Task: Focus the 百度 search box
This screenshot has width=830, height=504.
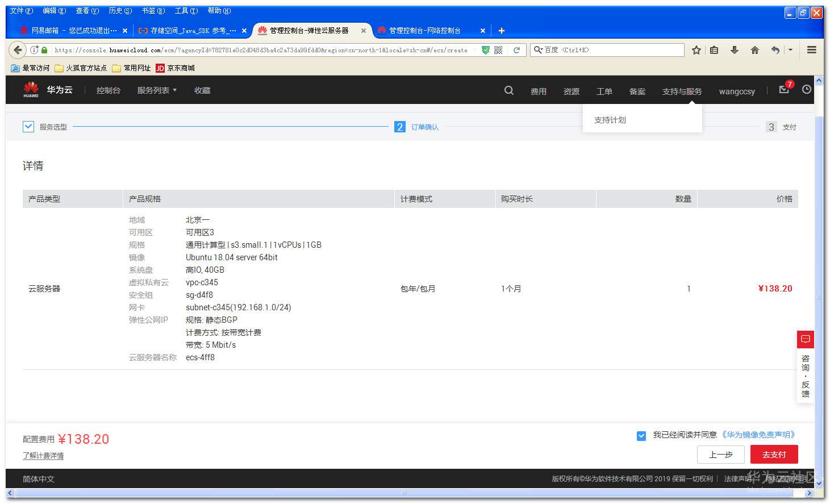Action: click(607, 50)
